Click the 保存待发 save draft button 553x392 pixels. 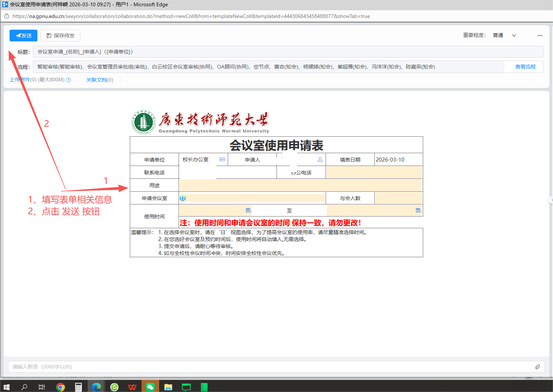60,36
